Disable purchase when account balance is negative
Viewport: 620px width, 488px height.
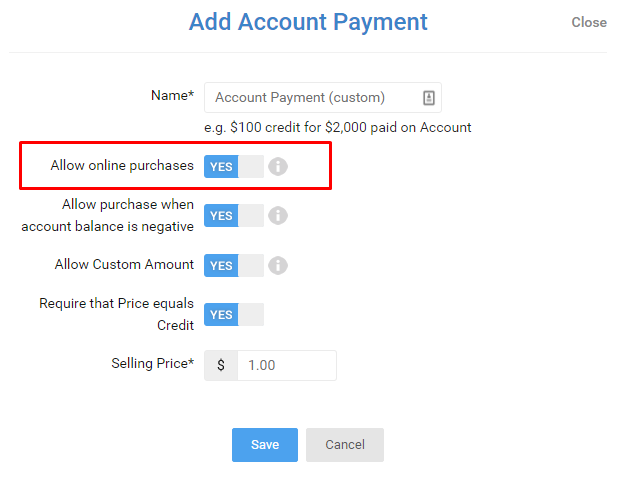pos(234,216)
